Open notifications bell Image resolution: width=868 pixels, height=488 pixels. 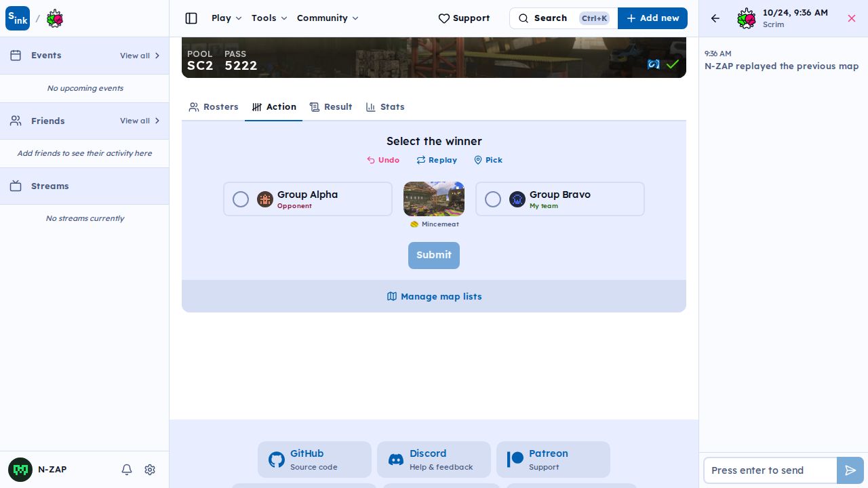tap(127, 470)
